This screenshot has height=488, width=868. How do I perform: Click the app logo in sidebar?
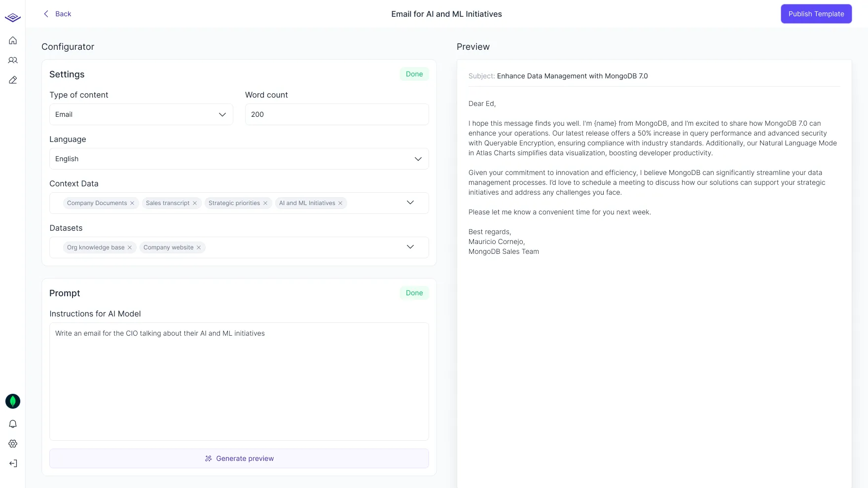pos(13,18)
